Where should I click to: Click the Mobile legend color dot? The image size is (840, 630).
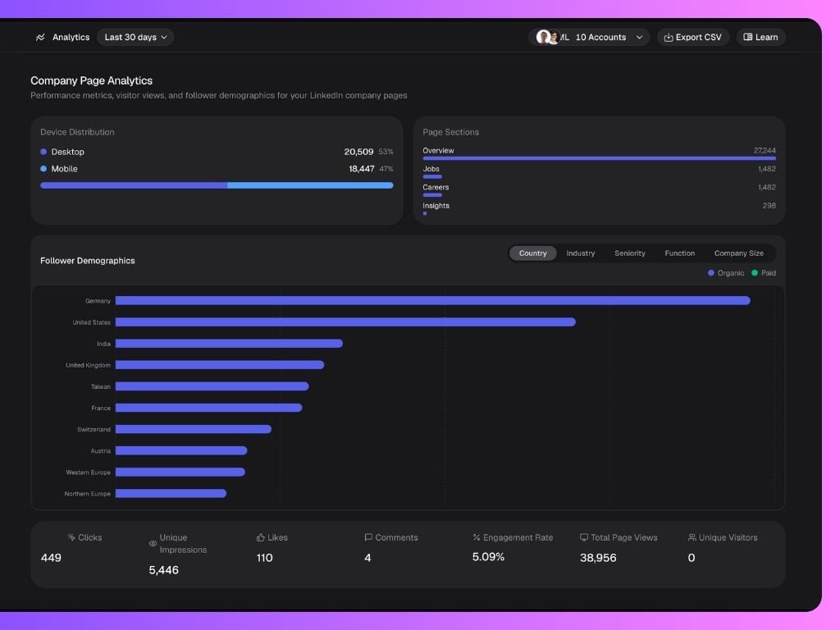tap(43, 169)
